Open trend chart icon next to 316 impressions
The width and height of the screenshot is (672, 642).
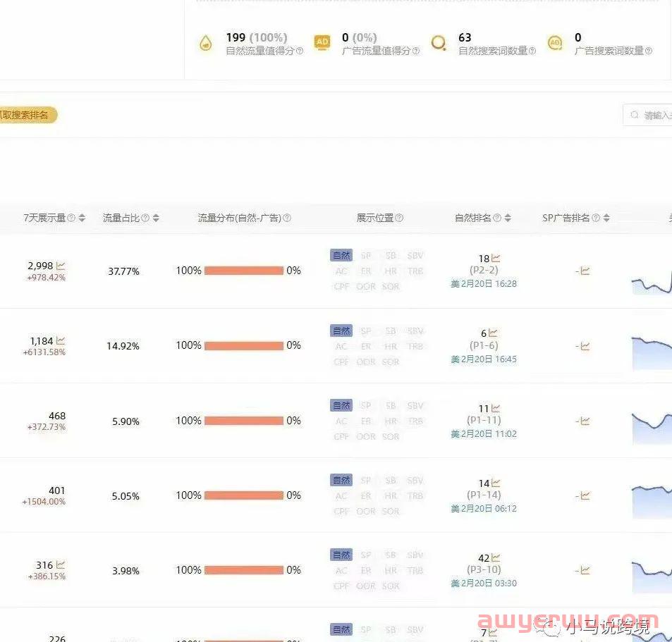click(x=61, y=565)
